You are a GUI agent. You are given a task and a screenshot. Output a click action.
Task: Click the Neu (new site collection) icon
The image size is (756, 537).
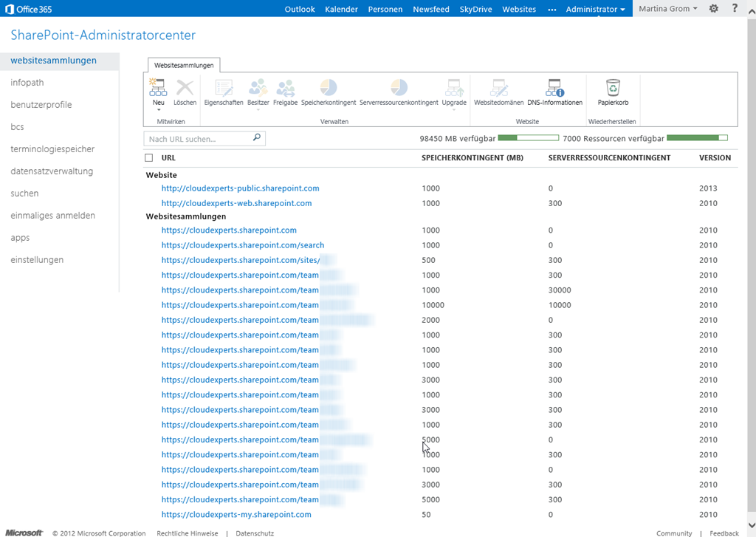(157, 89)
